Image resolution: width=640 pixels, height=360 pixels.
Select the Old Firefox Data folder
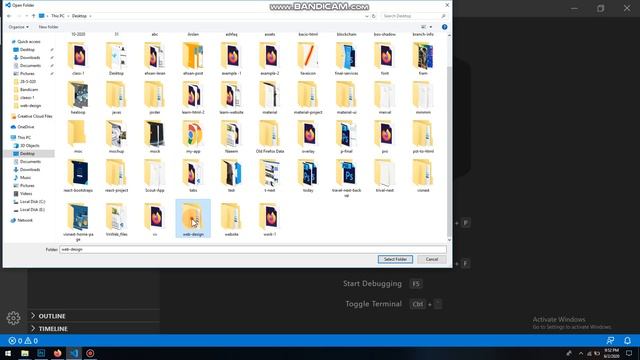270,137
